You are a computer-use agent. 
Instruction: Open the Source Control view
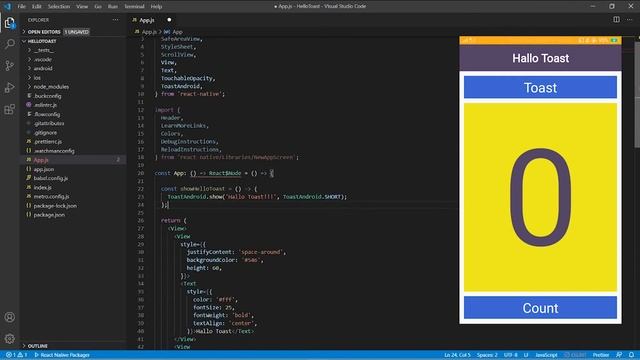coord(10,65)
